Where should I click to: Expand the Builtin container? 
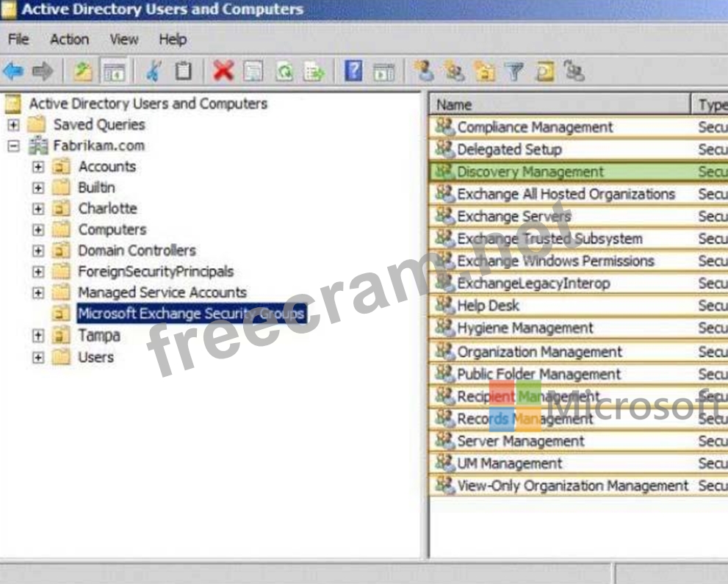click(x=38, y=188)
